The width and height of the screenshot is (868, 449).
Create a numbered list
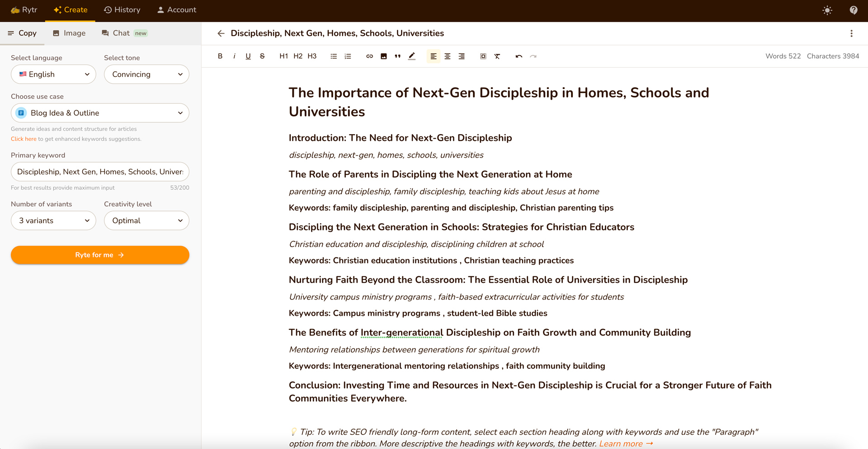pos(348,56)
